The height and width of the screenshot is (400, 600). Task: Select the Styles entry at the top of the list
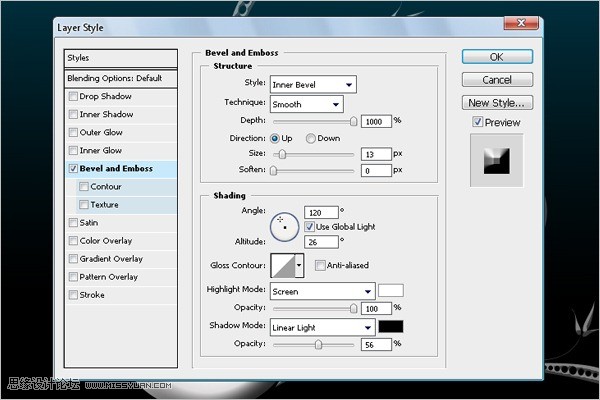click(x=121, y=58)
